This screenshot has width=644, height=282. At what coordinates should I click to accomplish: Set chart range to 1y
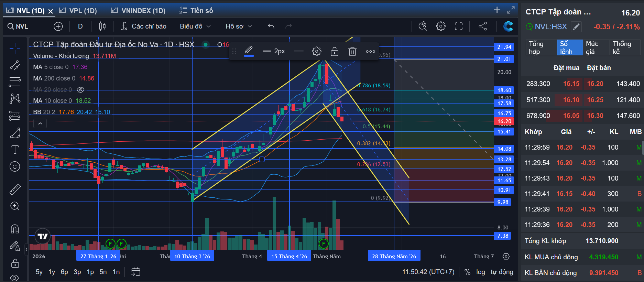tap(52, 272)
